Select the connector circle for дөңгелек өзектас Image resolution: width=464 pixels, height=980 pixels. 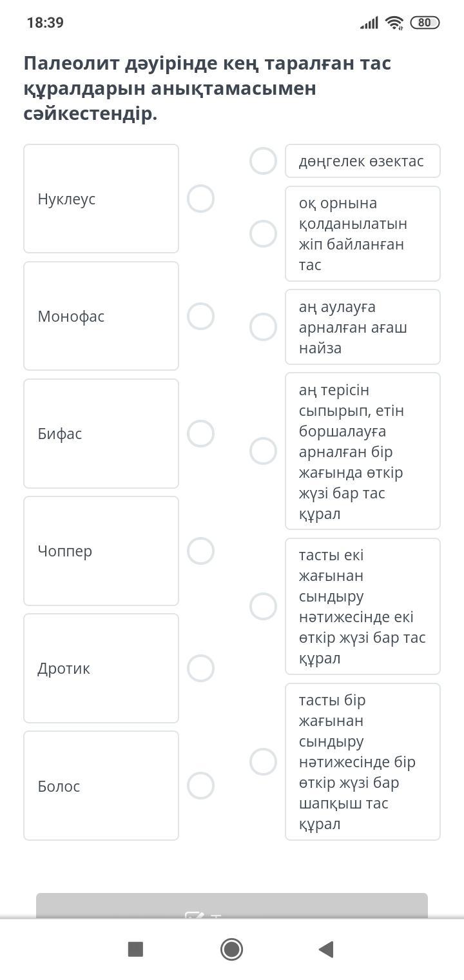263,161
